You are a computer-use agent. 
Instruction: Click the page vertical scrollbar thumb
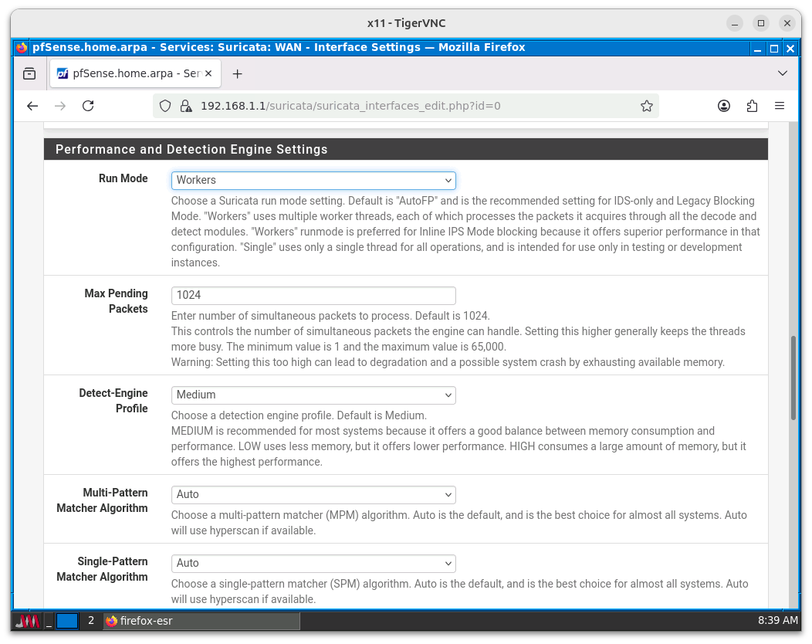(793, 378)
